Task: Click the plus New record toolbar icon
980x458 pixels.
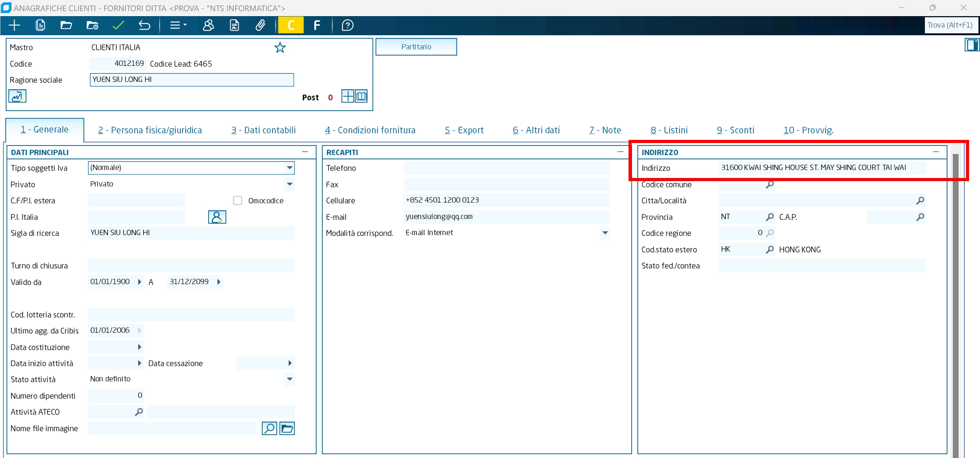Action: click(x=14, y=25)
